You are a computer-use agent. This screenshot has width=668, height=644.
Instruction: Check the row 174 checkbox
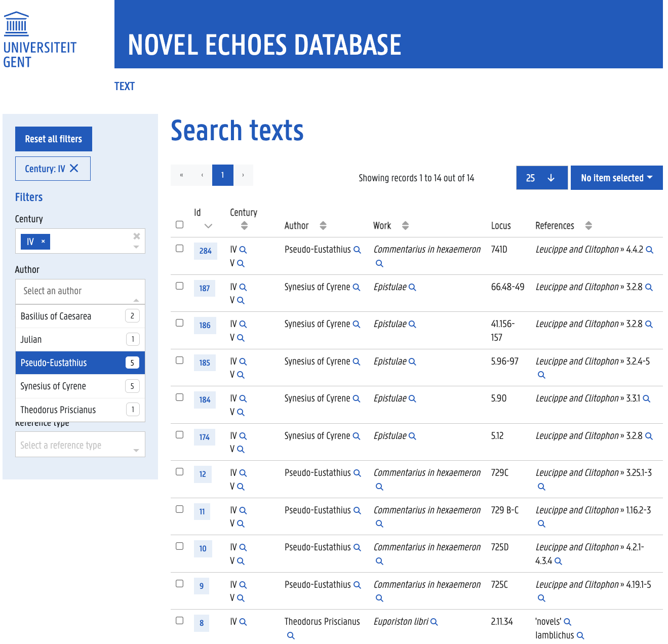pos(179,434)
